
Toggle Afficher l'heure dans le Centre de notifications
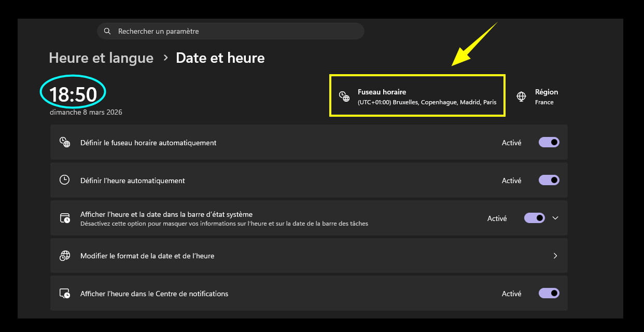(549, 293)
